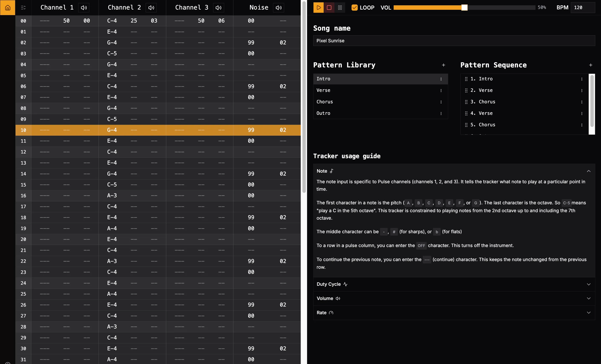The image size is (601, 364).
Task: Click sequence entry 2. Verse
Action: [524, 90]
